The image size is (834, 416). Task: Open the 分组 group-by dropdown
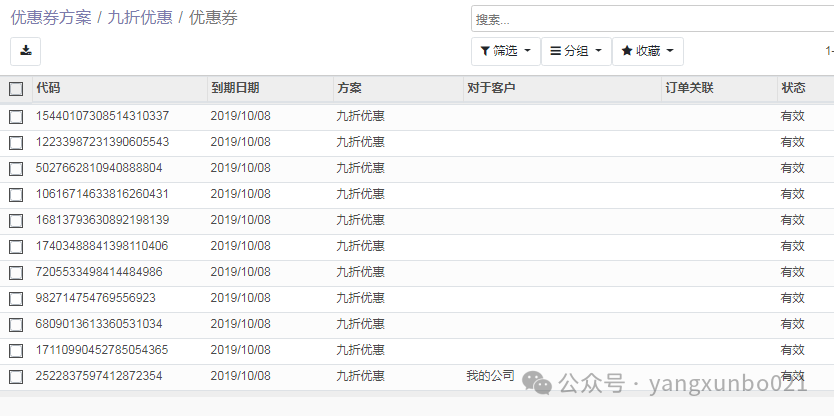click(577, 51)
